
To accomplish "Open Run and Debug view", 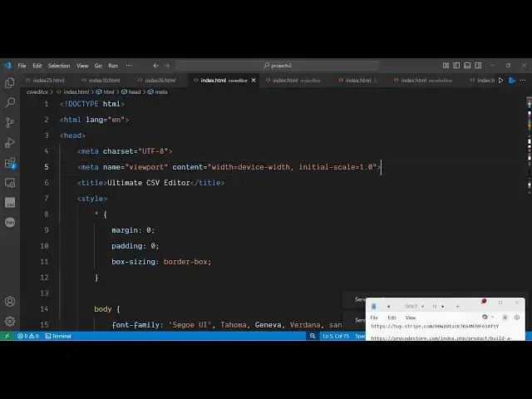I will pyautogui.click(x=10, y=142).
